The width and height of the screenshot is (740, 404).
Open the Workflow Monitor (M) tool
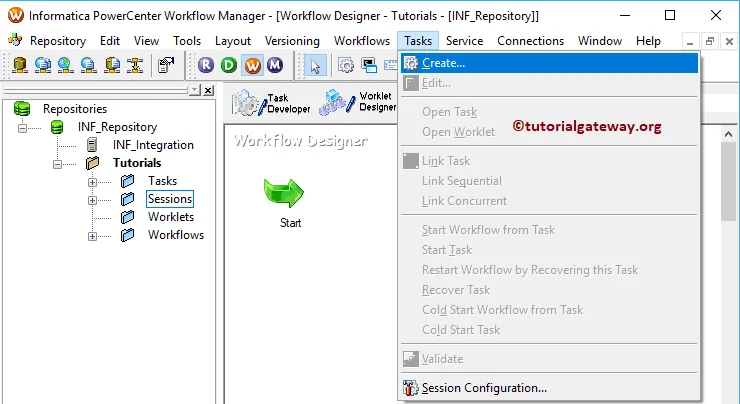click(x=275, y=65)
